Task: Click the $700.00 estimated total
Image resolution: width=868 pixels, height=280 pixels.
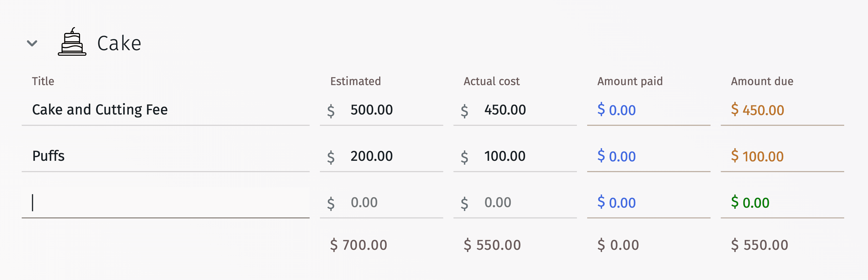Action: point(358,245)
